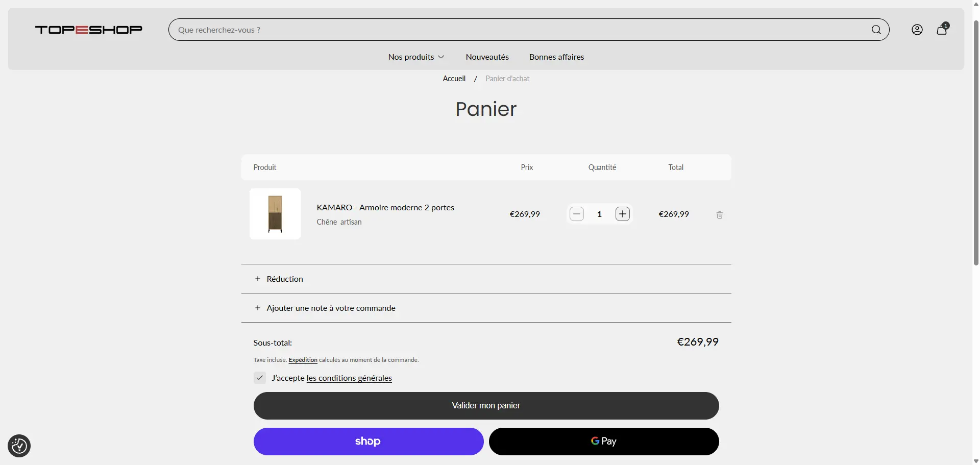Click the Prix column header
Screen dimensions: 980x465
pyautogui.click(x=527, y=167)
